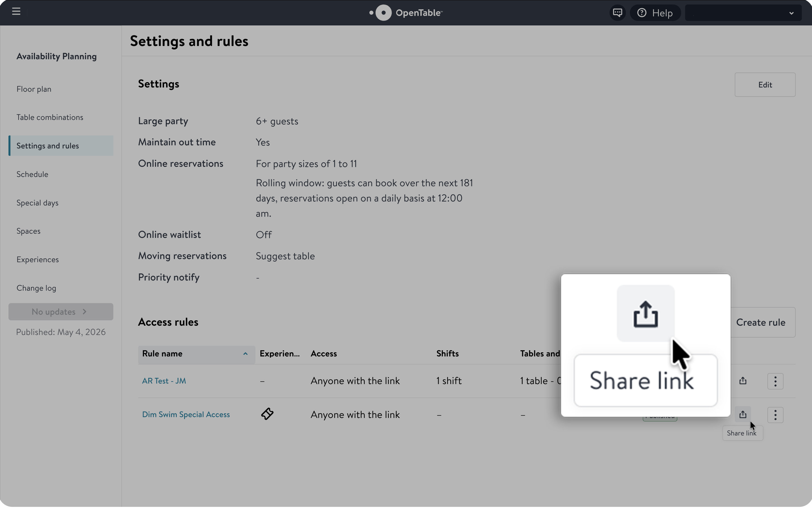Viewport: 812px width, 508px height.
Task: Open Special days section
Action: click(x=37, y=203)
